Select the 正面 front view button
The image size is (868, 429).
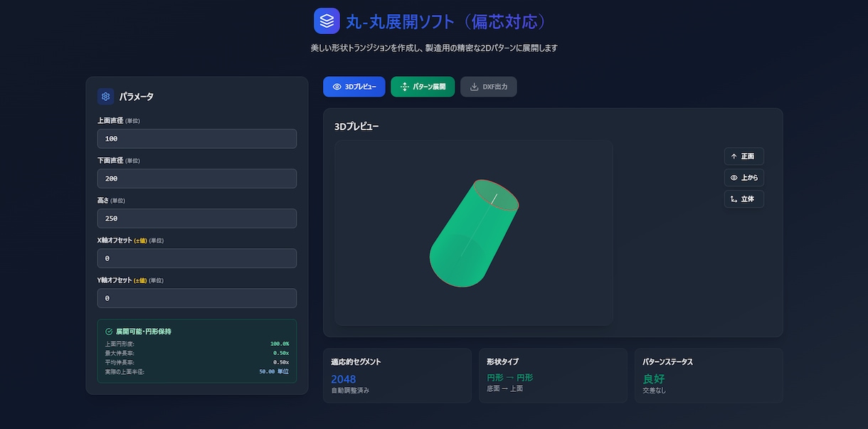(744, 157)
